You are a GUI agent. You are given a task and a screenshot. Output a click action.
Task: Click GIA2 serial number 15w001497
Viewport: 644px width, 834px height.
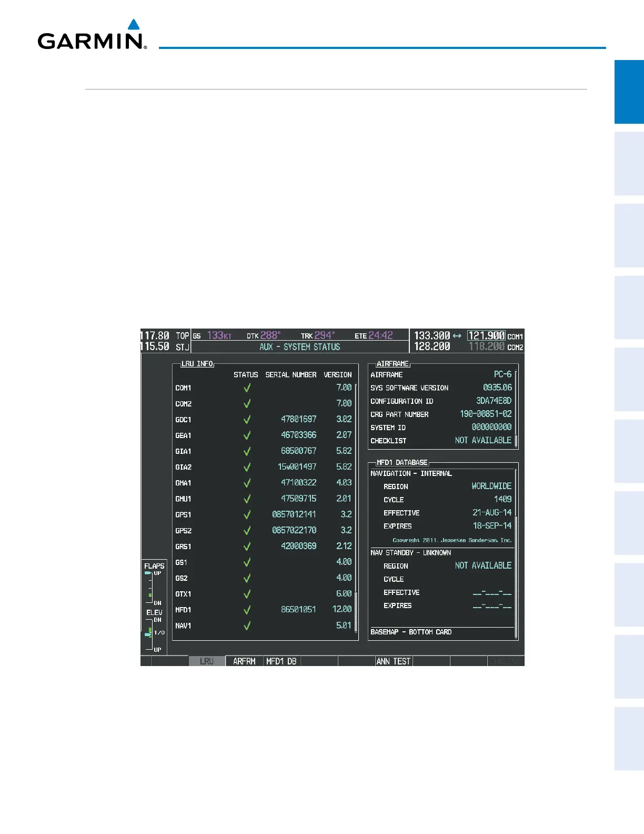click(x=297, y=466)
